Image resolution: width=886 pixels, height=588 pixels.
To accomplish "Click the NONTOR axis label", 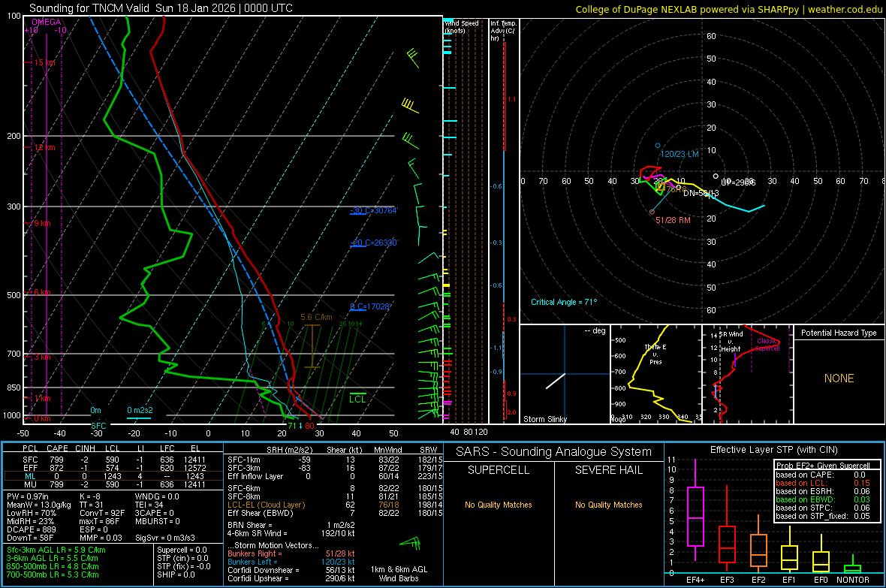I will (x=853, y=580).
